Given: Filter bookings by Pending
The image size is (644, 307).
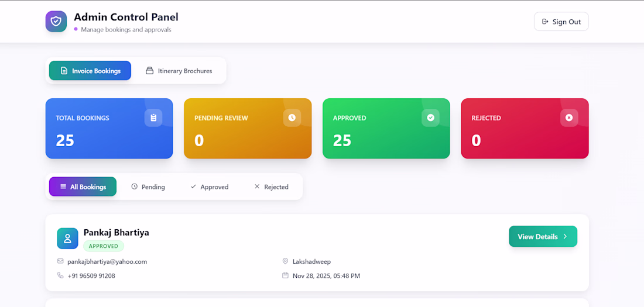Looking at the screenshot, I should [148, 187].
